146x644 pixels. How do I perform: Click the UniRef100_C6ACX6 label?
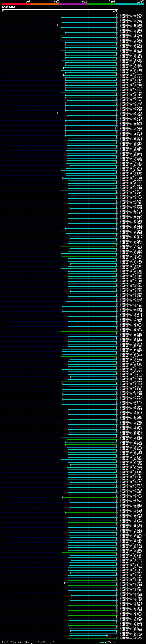tap(131, 357)
